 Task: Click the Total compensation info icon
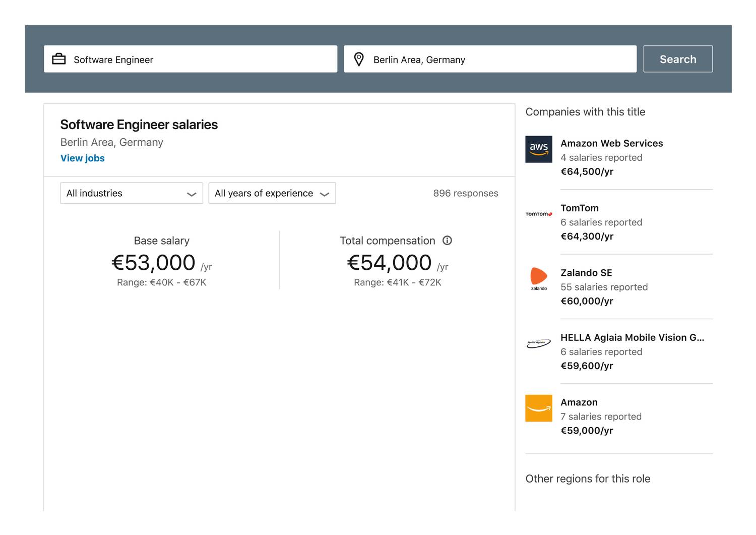pos(447,241)
